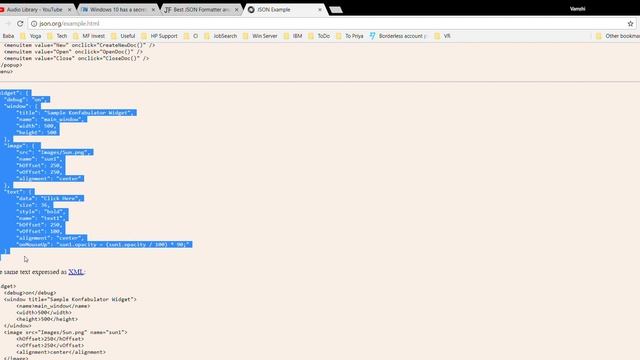
Task: Click the menuitem value="Close" CloseDoc line
Action: coord(76,58)
